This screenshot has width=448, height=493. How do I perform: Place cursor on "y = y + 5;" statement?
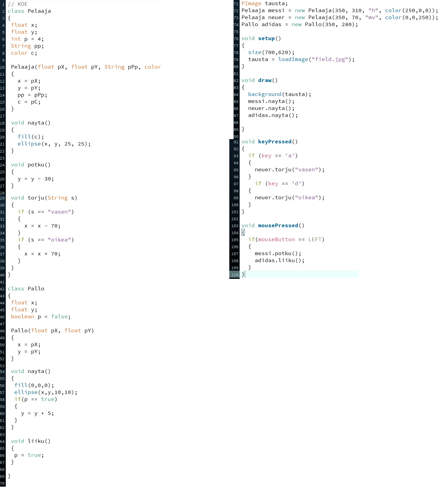coord(37,413)
